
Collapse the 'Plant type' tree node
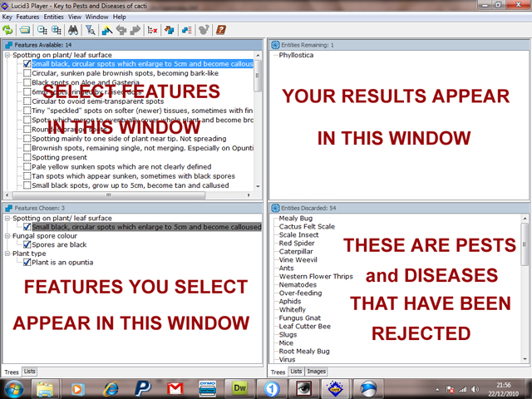click(7, 254)
